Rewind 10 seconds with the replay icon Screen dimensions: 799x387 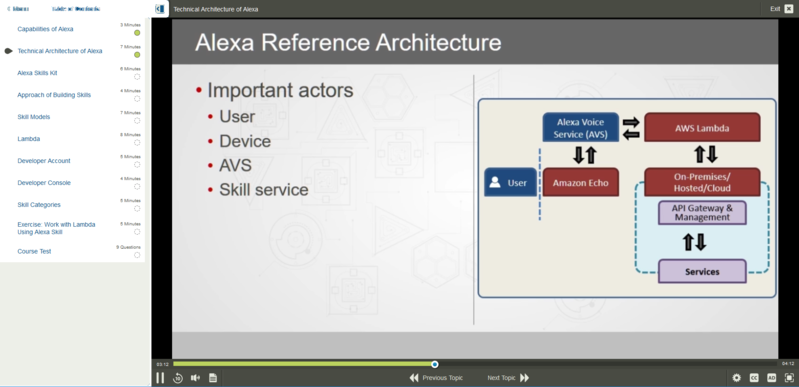[x=178, y=378]
